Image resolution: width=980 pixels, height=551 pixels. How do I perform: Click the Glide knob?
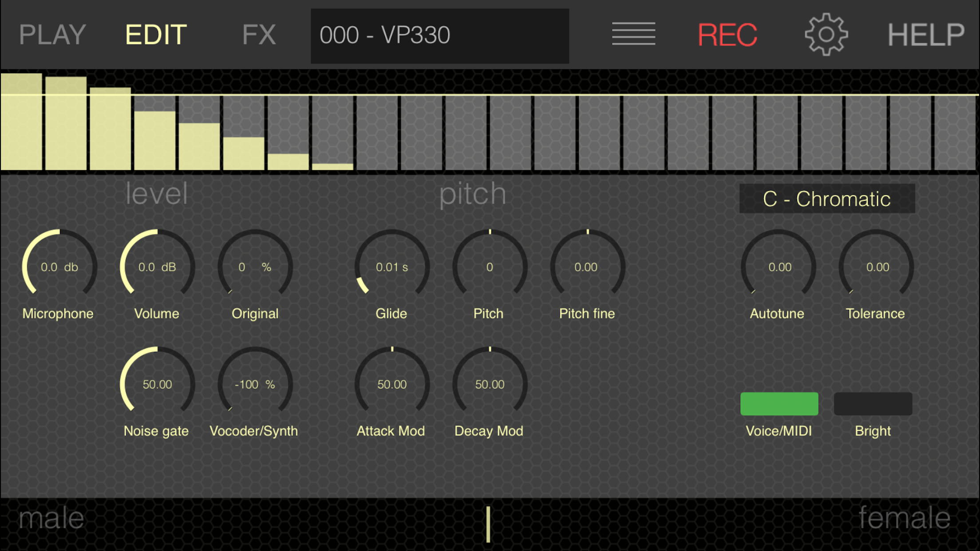click(392, 267)
